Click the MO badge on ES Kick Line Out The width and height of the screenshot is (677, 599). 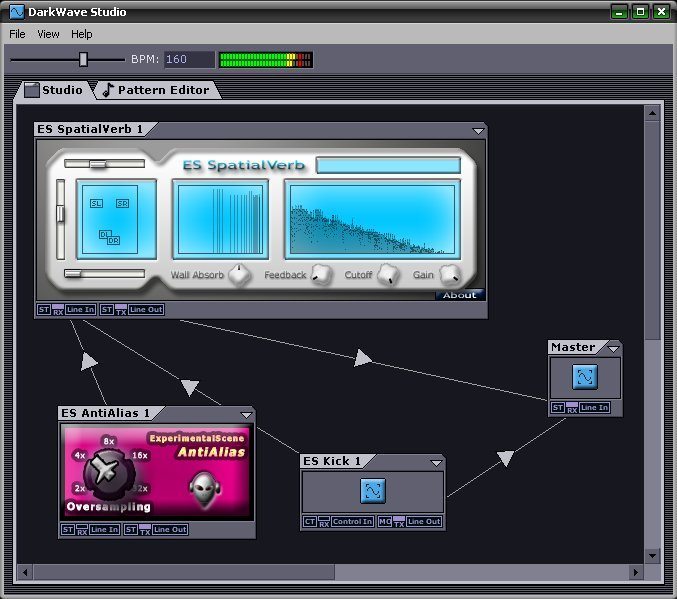pos(385,522)
